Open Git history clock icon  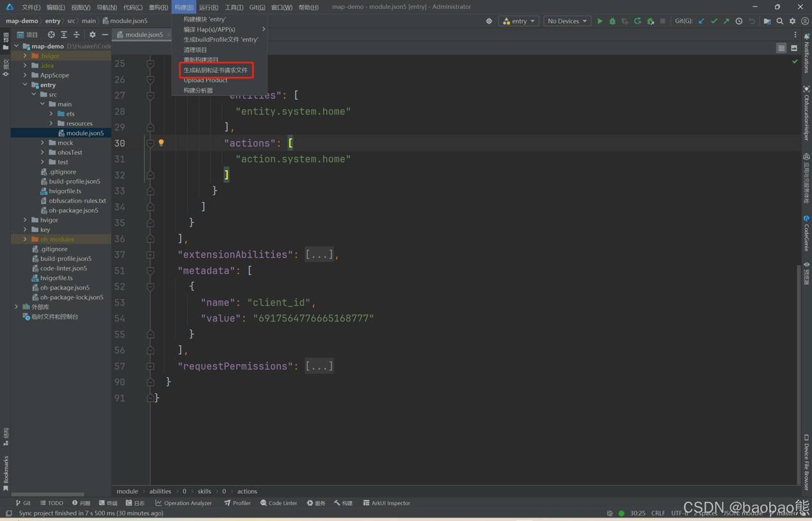pyautogui.click(x=739, y=21)
